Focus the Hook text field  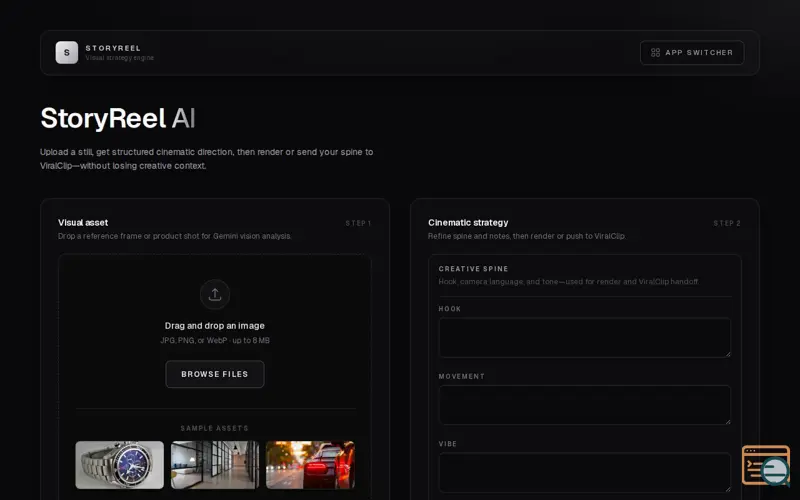[585, 338]
